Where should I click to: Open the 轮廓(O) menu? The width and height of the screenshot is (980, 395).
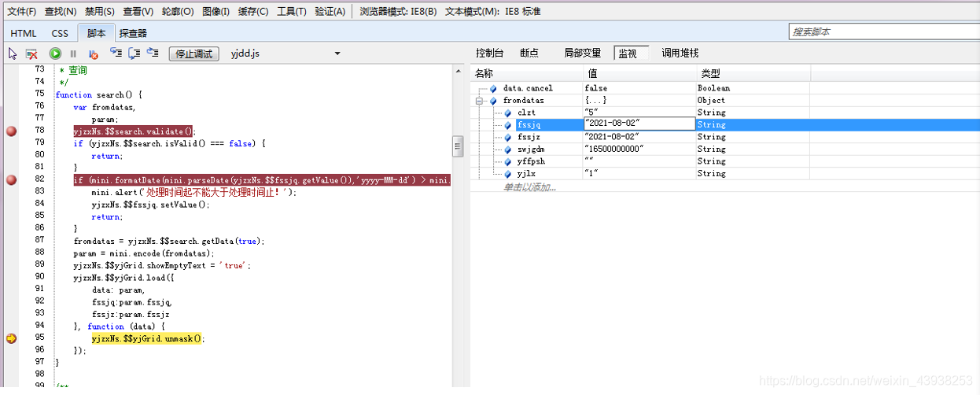(x=178, y=12)
